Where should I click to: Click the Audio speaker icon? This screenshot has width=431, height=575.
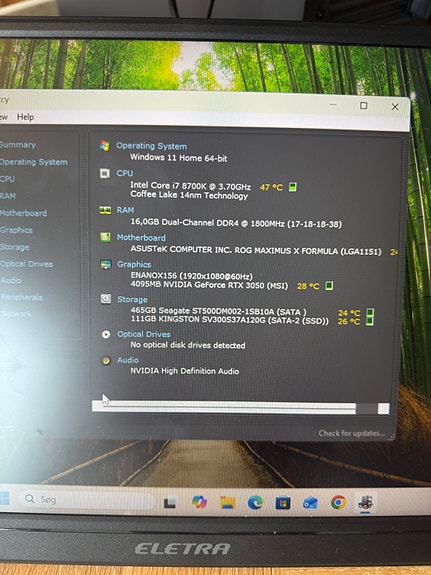tap(106, 361)
